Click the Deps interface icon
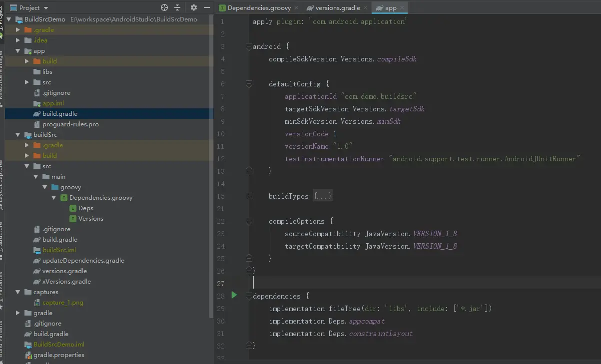The width and height of the screenshot is (601, 364). tap(73, 208)
